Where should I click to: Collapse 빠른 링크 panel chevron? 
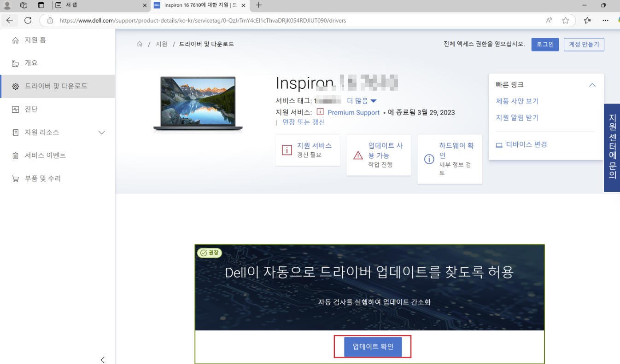pyautogui.click(x=592, y=85)
